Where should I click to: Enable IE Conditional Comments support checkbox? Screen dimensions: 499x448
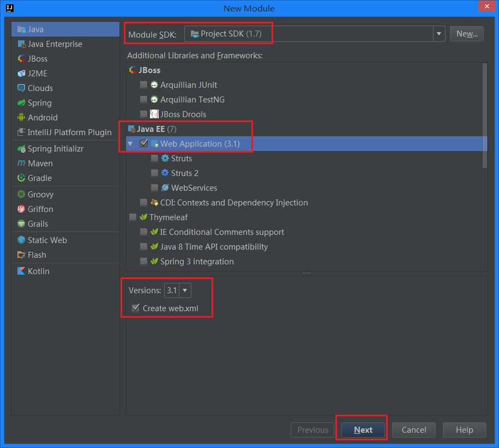[143, 232]
